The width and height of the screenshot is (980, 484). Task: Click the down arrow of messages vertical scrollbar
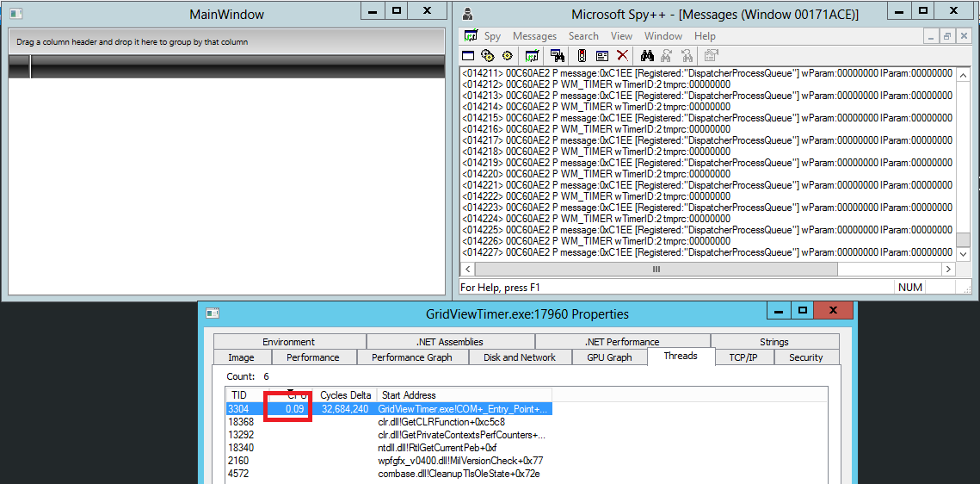962,254
